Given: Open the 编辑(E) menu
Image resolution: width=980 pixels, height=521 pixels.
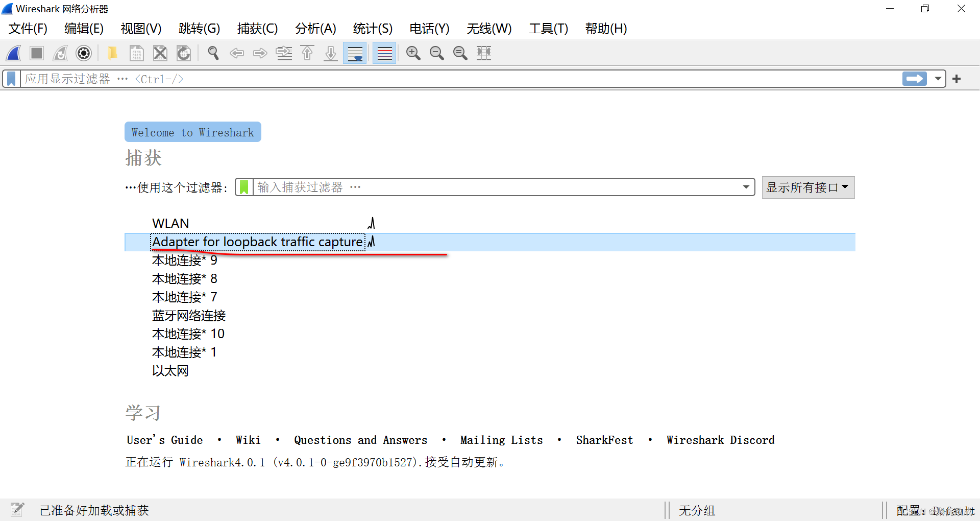Looking at the screenshot, I should click(x=84, y=29).
